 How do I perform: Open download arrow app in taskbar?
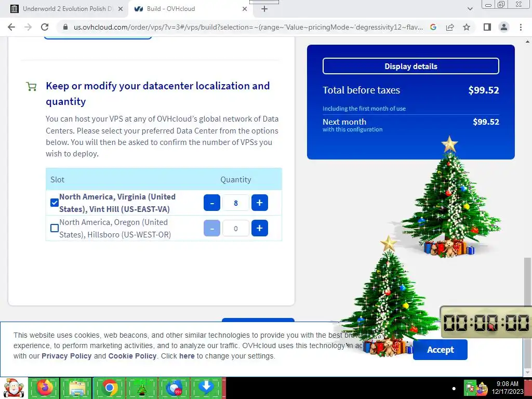206,388
